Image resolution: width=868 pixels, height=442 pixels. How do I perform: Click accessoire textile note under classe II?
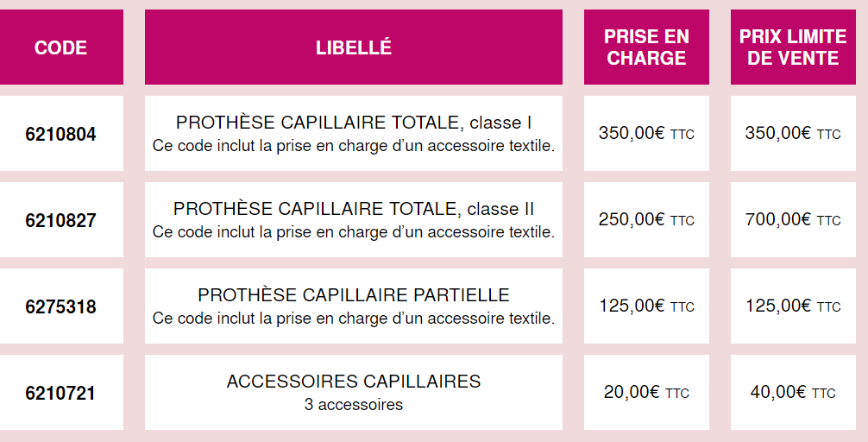354,232
